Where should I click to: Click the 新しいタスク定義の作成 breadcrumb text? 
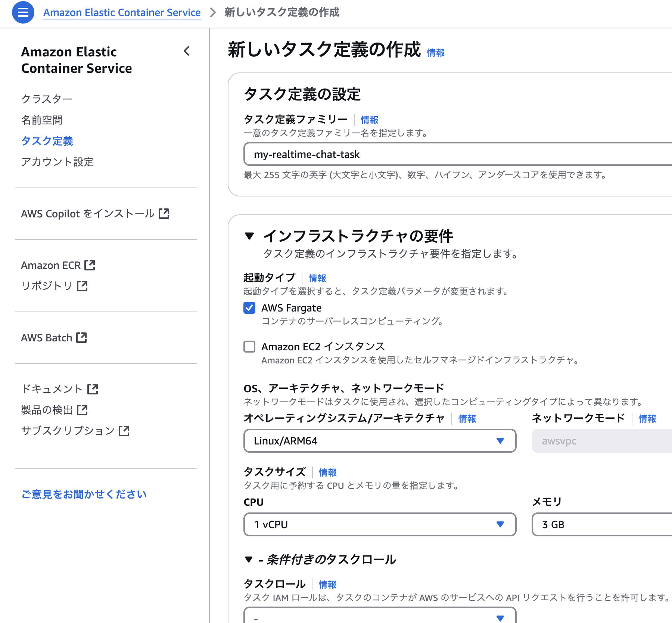[282, 12]
